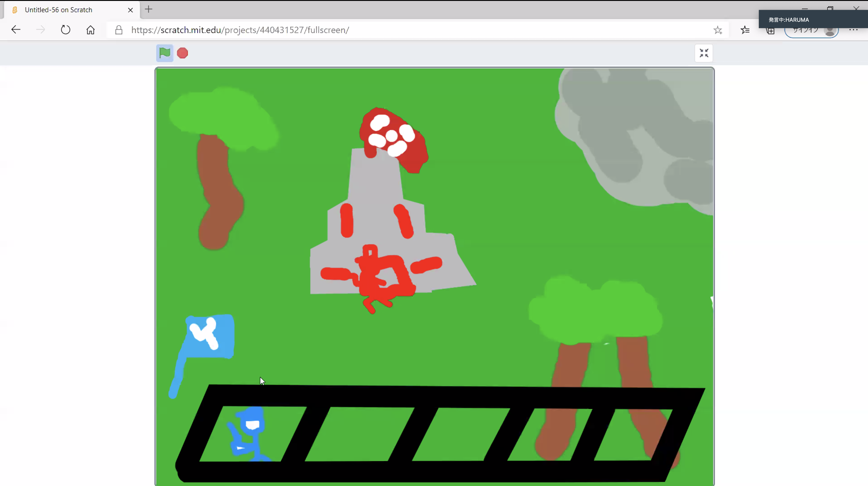The height and width of the screenshot is (486, 868).
Task: Select the Untitled-56 on Scratch tab
Action: click(59, 10)
